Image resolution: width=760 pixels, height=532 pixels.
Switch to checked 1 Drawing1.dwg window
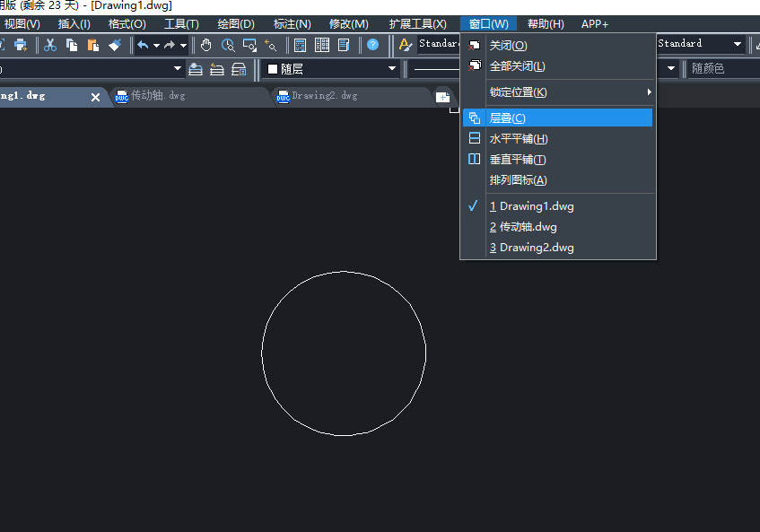(x=536, y=206)
